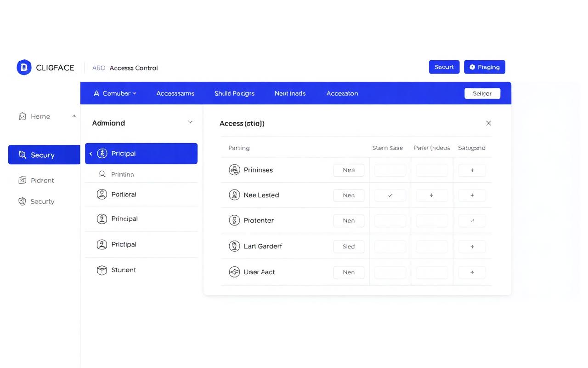The height and width of the screenshot is (368, 588).
Task: Switch to the Accessams tab
Action: coord(175,93)
